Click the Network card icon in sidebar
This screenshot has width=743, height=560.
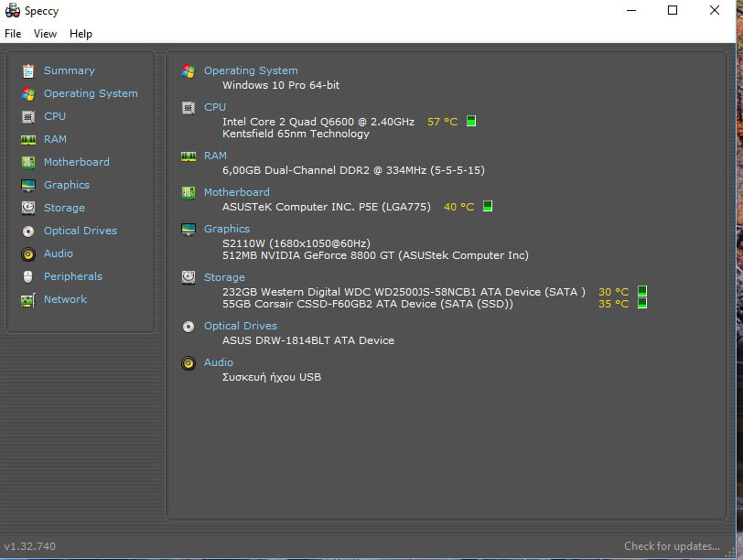point(28,300)
